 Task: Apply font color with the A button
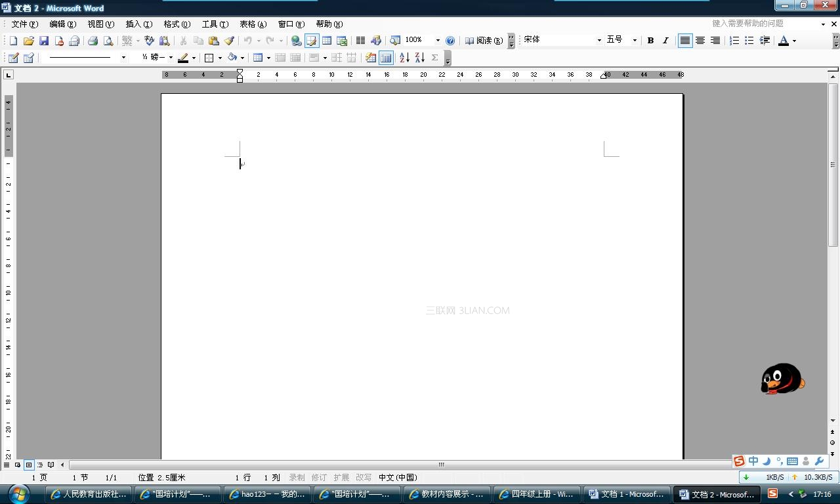[x=783, y=41]
